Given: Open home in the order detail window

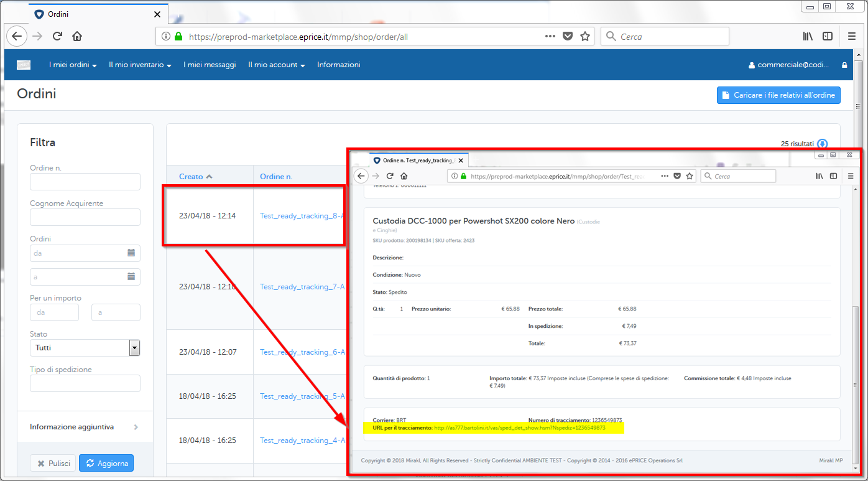Looking at the screenshot, I should coord(404,176).
